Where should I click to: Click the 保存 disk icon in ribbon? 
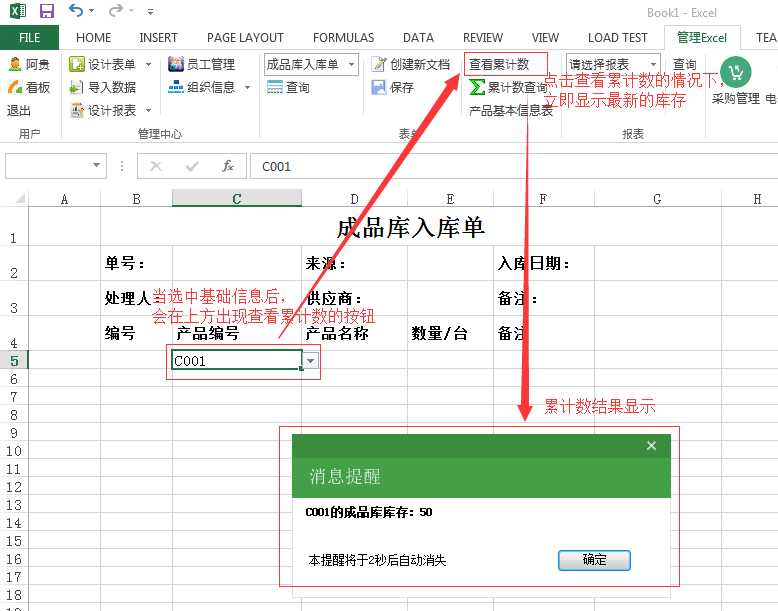point(379,87)
